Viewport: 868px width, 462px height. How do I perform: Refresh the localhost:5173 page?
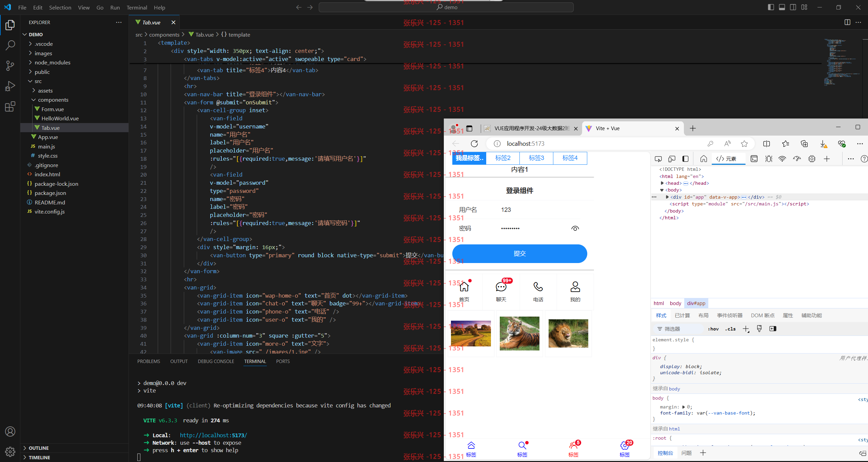pos(474,144)
